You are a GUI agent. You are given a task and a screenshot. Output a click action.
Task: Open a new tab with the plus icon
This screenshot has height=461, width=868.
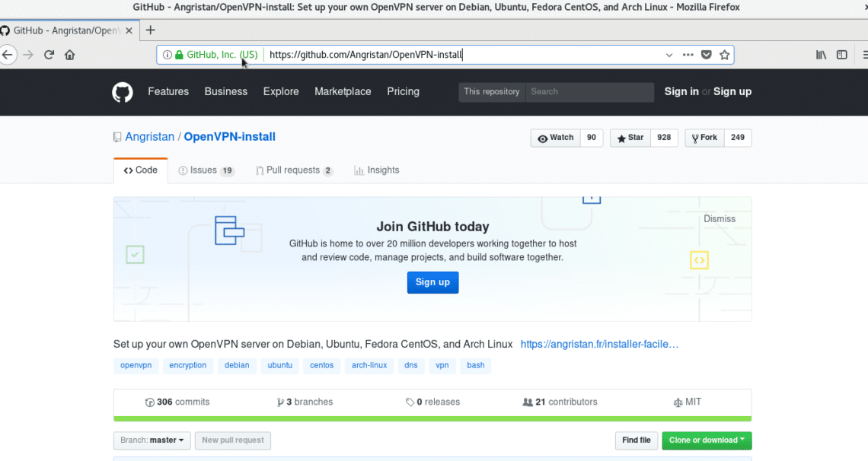point(151,30)
